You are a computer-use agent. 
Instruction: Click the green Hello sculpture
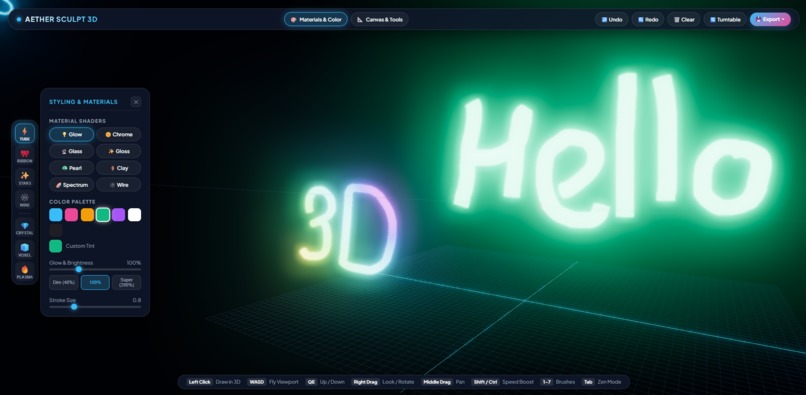[612, 149]
